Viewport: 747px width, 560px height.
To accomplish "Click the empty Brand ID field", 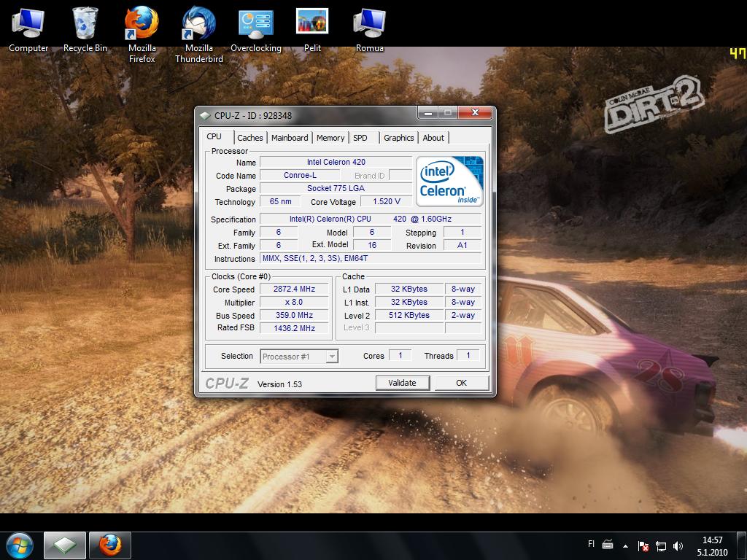I will (400, 175).
